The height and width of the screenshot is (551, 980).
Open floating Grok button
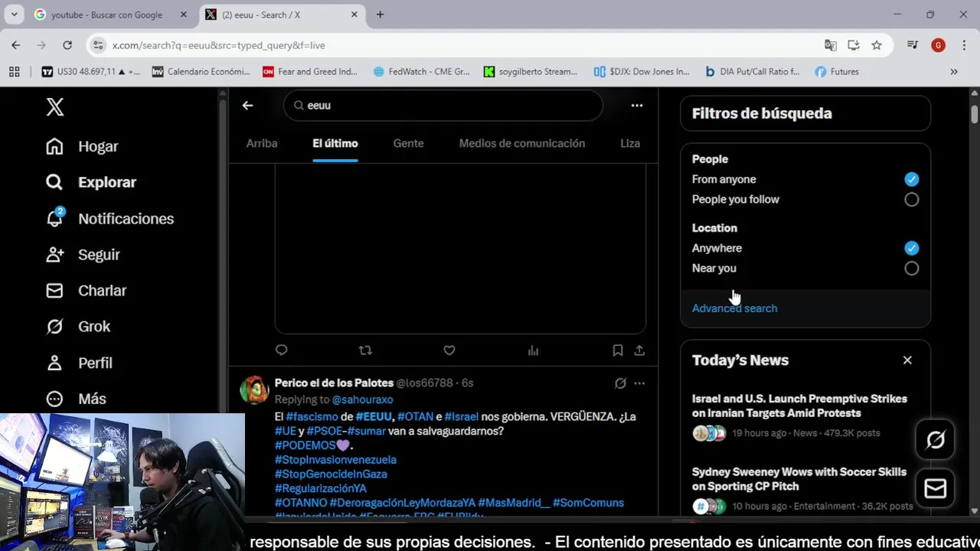click(936, 440)
